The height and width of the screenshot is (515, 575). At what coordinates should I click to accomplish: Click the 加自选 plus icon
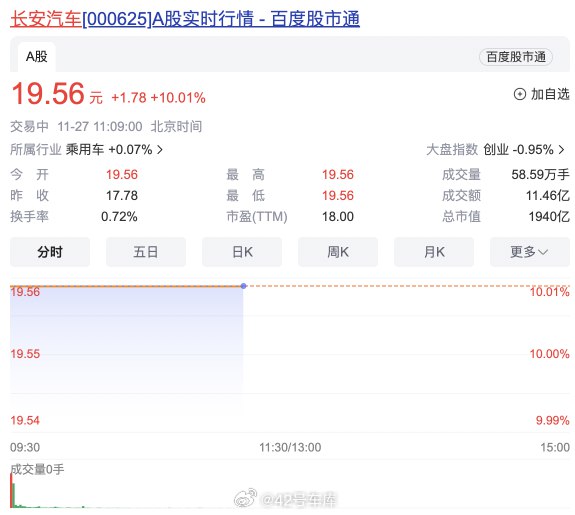520,94
